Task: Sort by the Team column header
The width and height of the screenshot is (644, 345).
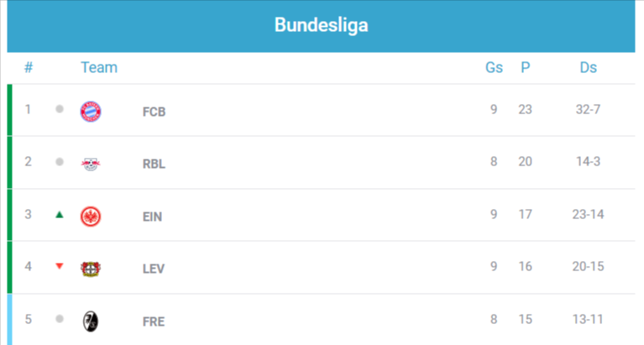Action: [99, 67]
